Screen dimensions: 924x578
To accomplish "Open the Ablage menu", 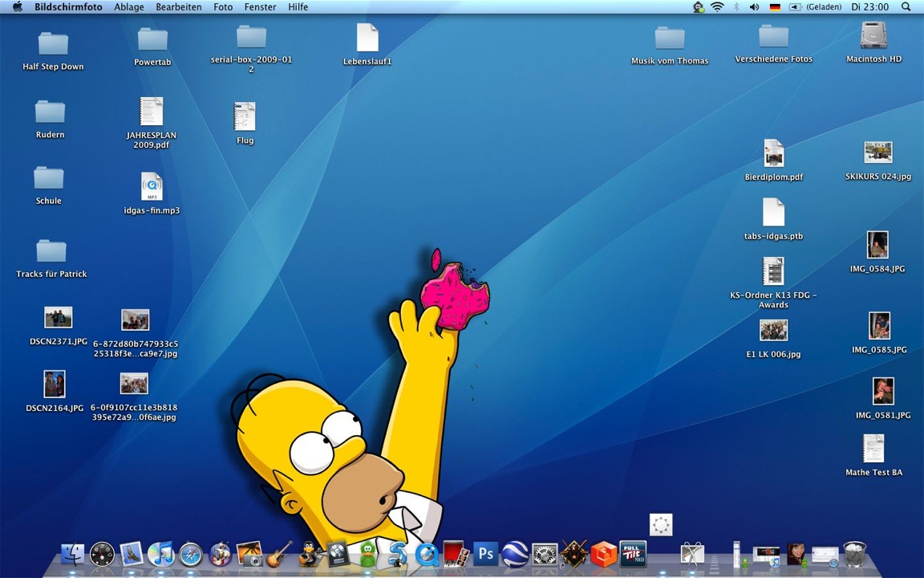I will click(x=129, y=7).
